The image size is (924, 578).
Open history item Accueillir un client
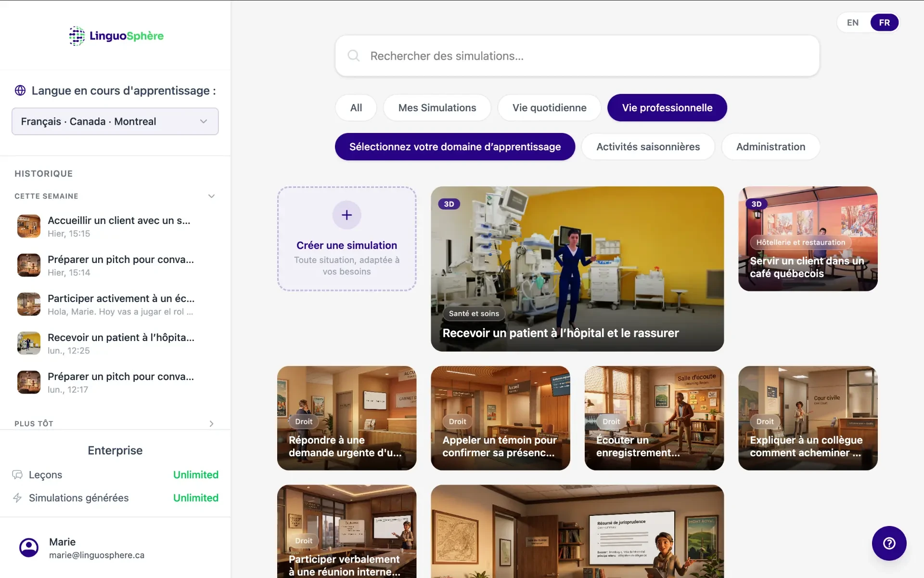click(x=115, y=226)
